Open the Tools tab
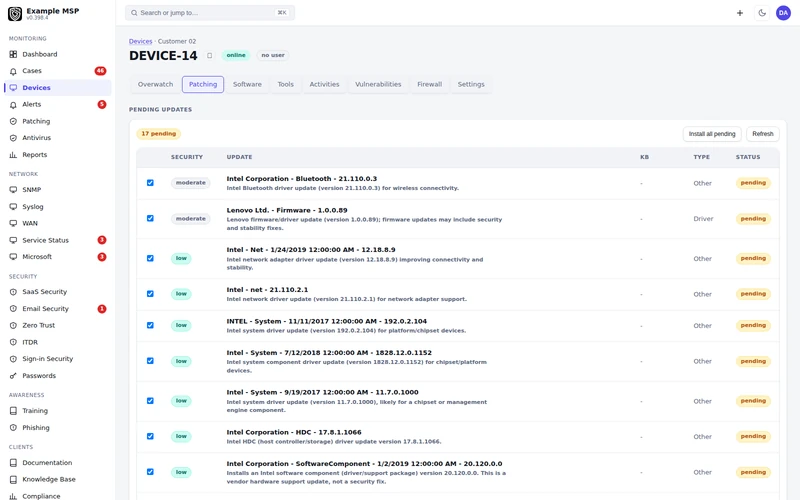The height and width of the screenshot is (500, 800). pos(285,84)
